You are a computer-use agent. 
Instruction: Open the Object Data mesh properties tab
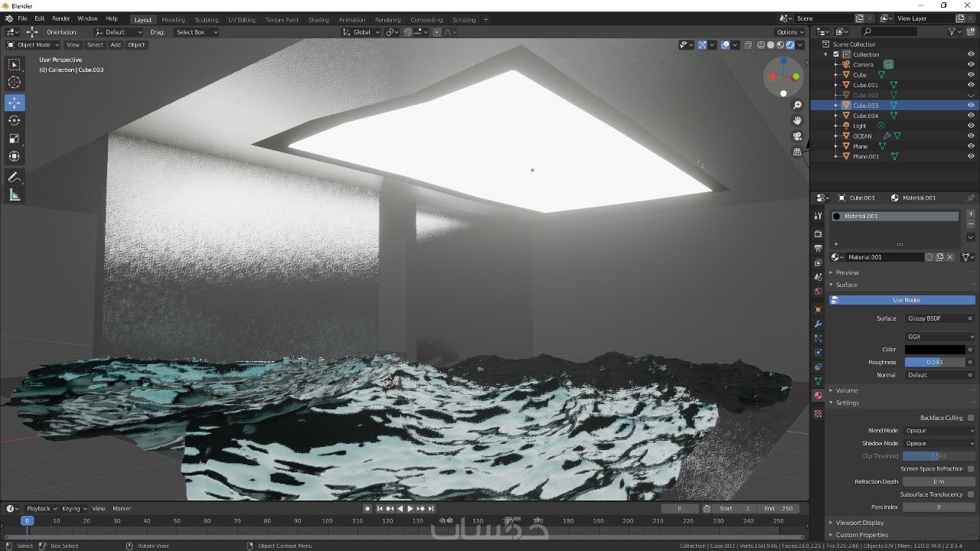818,381
